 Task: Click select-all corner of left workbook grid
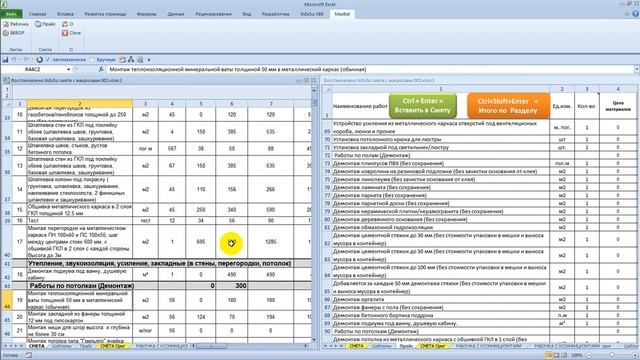[7, 104]
